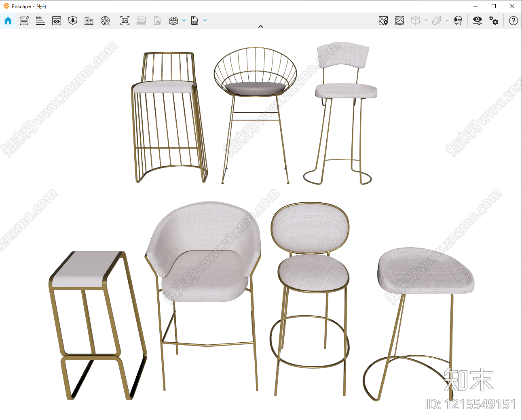Toggle the minimap location icon
The image size is (522, 420).
[x=383, y=21]
